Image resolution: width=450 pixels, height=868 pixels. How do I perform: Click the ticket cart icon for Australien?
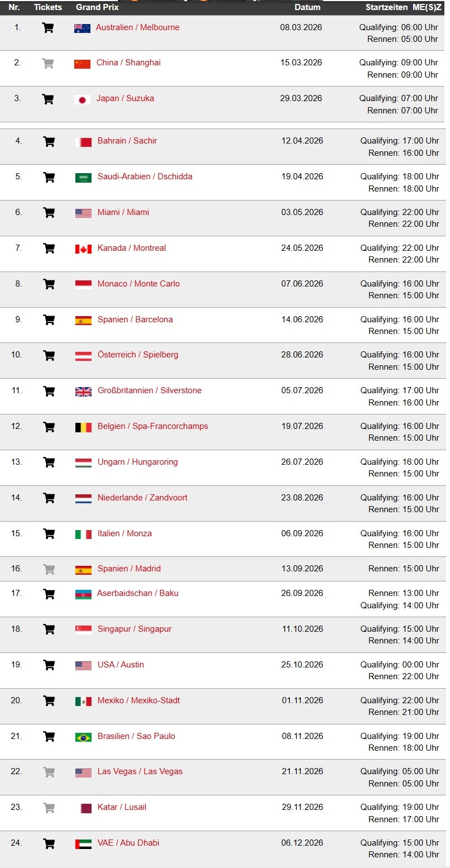48,27
